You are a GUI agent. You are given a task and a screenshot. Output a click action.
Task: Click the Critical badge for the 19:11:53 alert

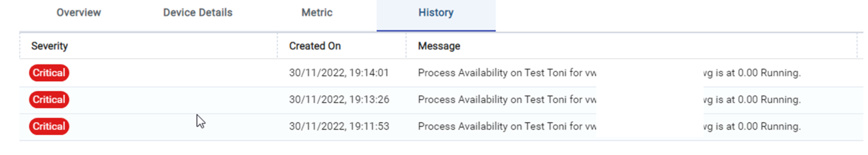coord(49,126)
